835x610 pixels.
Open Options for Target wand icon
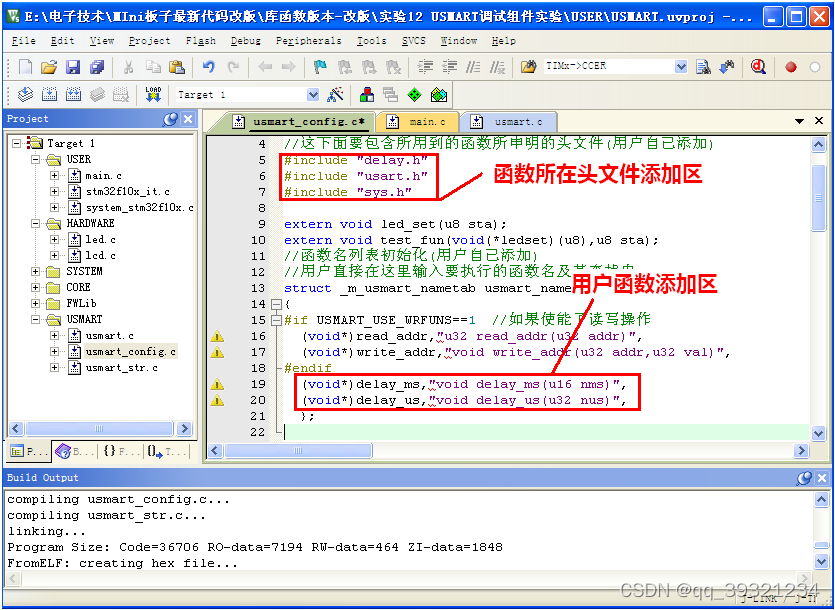(335, 95)
